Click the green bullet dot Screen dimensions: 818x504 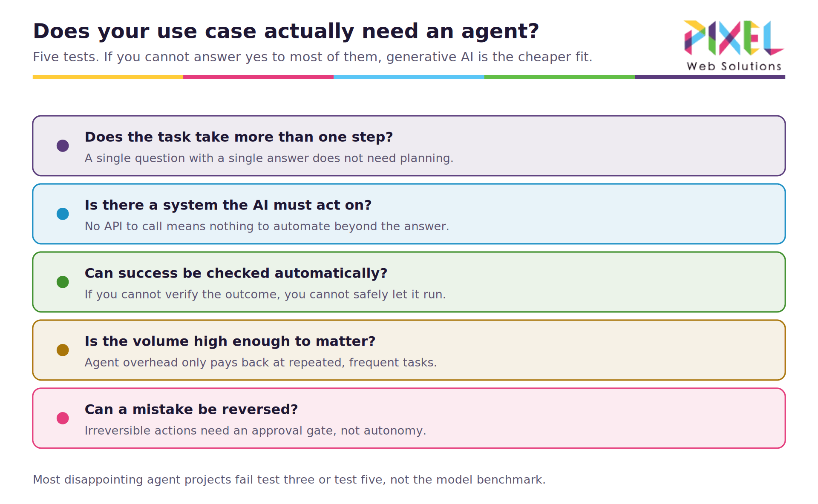point(63,282)
